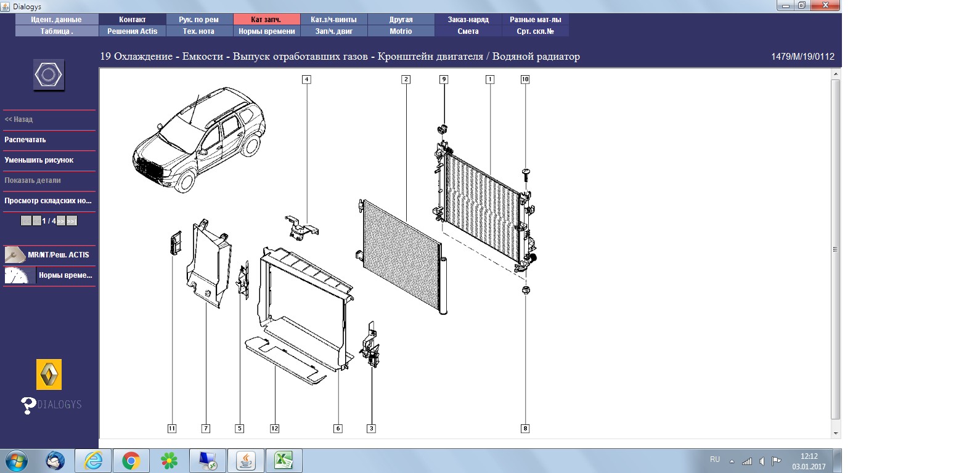This screenshot has height=473, width=980.
Task: Click part number 8 label in diagram
Action: pos(525,429)
